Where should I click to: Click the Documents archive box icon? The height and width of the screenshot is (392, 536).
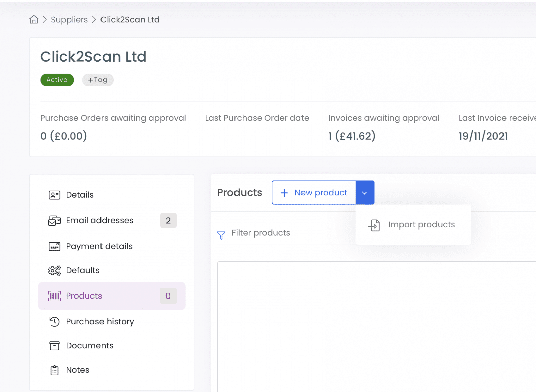pos(54,346)
